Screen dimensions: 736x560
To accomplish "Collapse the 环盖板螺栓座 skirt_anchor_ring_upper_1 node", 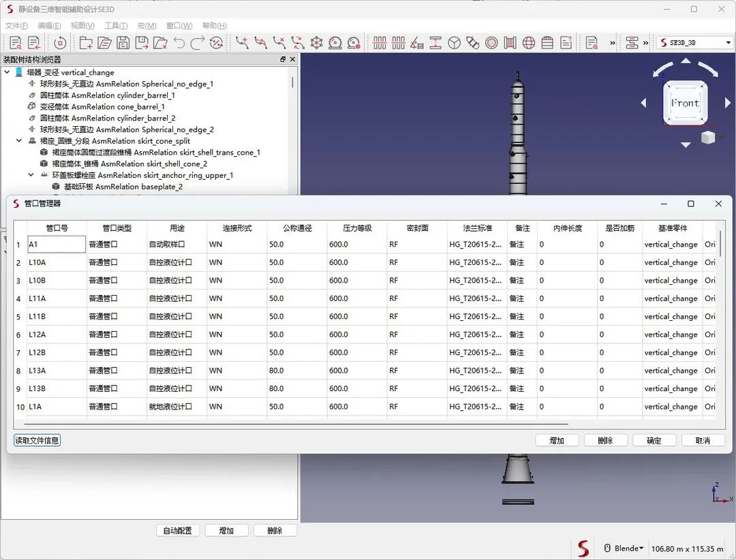I will (x=31, y=175).
